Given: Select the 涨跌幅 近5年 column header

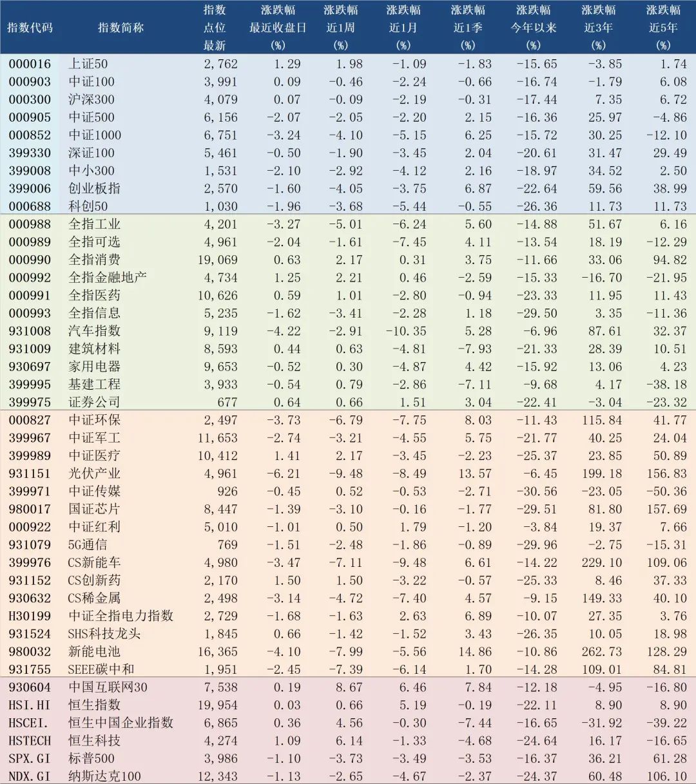Looking at the screenshot, I should [664, 28].
